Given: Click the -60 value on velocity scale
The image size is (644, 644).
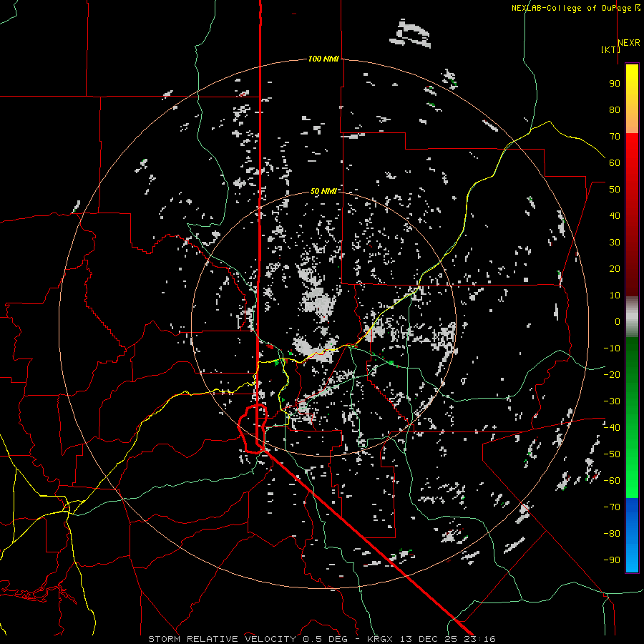Looking at the screenshot, I should pos(612,481).
